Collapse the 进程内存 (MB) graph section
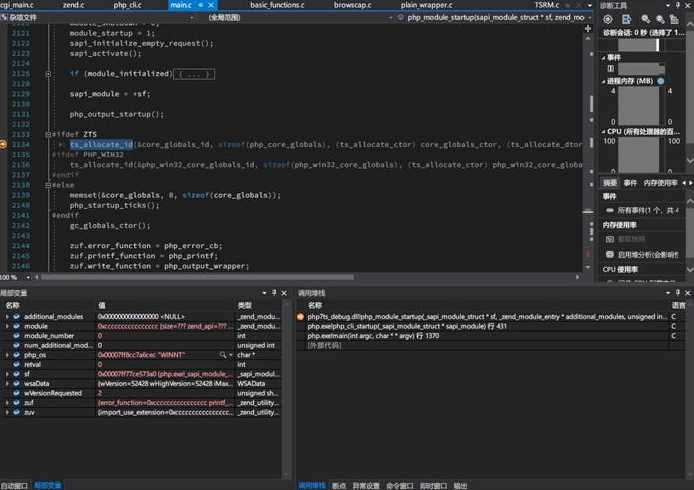The width and height of the screenshot is (694, 490). [604, 81]
